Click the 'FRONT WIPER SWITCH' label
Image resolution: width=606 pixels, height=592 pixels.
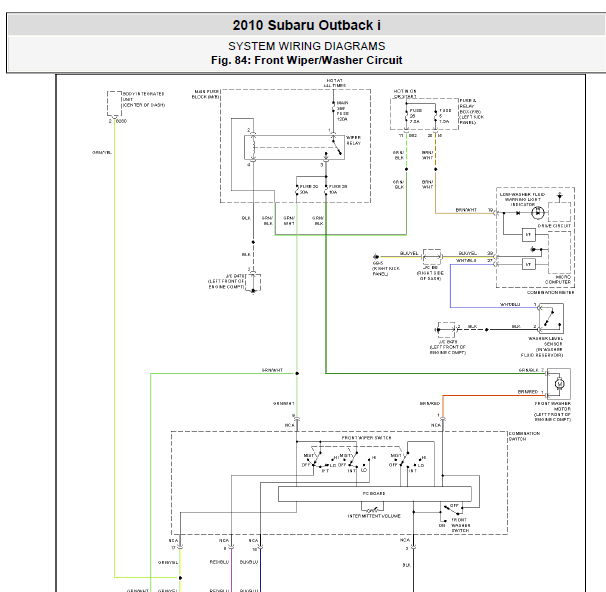click(x=366, y=438)
